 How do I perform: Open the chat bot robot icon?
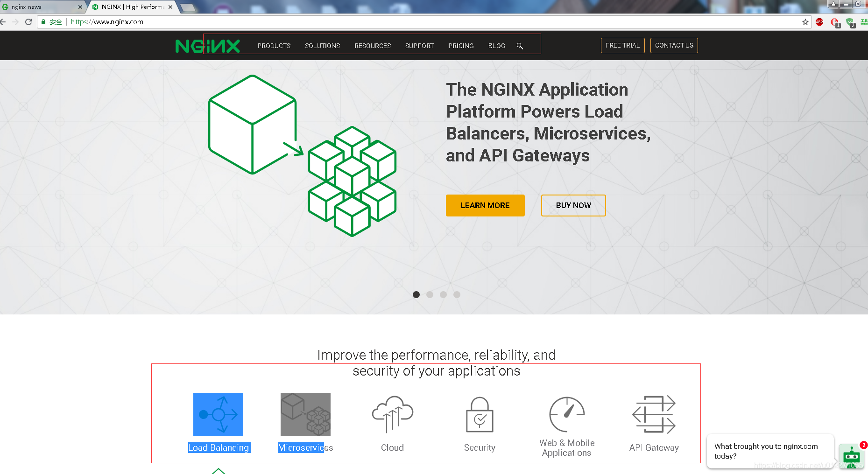point(852,456)
